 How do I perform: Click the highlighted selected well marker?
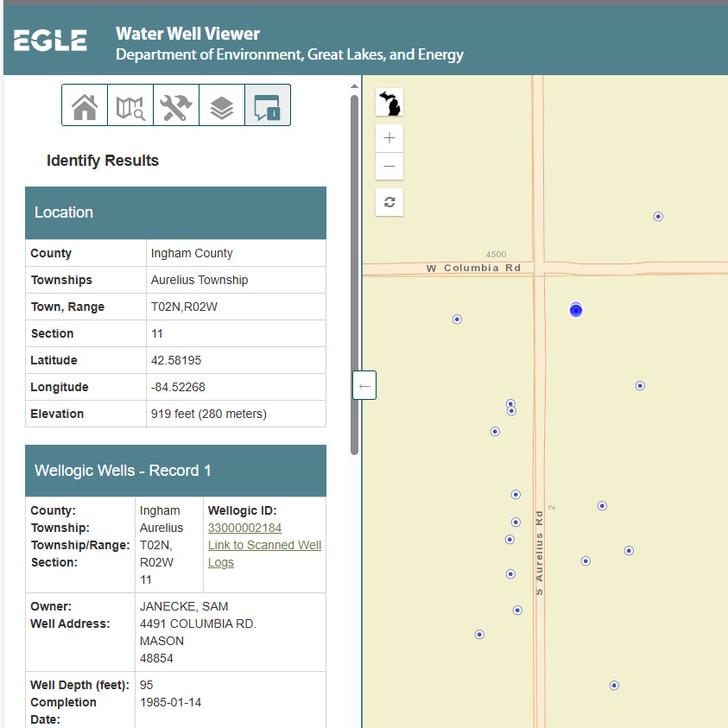576,310
